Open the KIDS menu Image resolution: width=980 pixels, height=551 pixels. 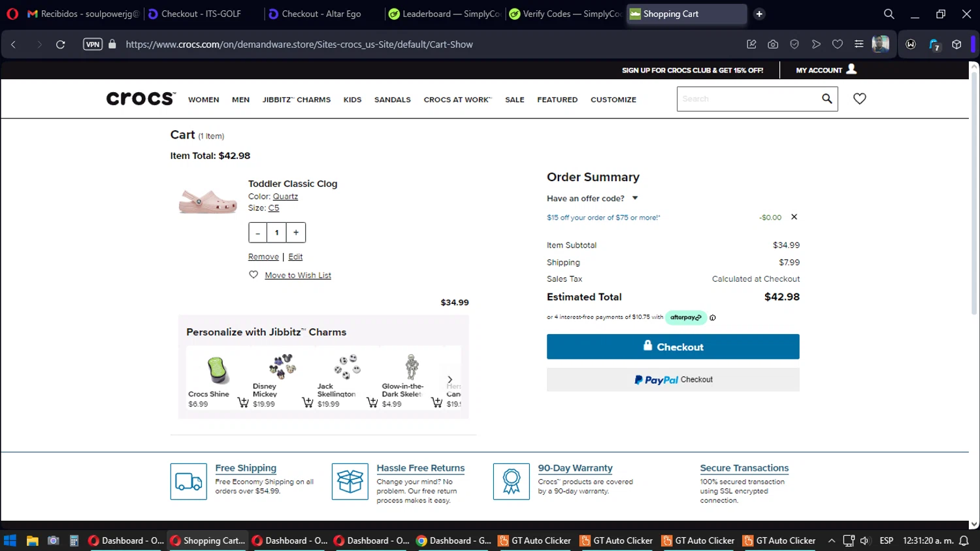(x=352, y=100)
